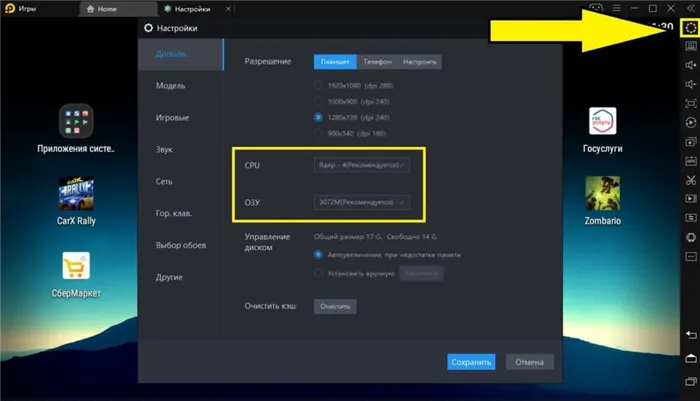Open the Госуслуги app icon
This screenshot has width=700, height=401.
[x=602, y=121]
